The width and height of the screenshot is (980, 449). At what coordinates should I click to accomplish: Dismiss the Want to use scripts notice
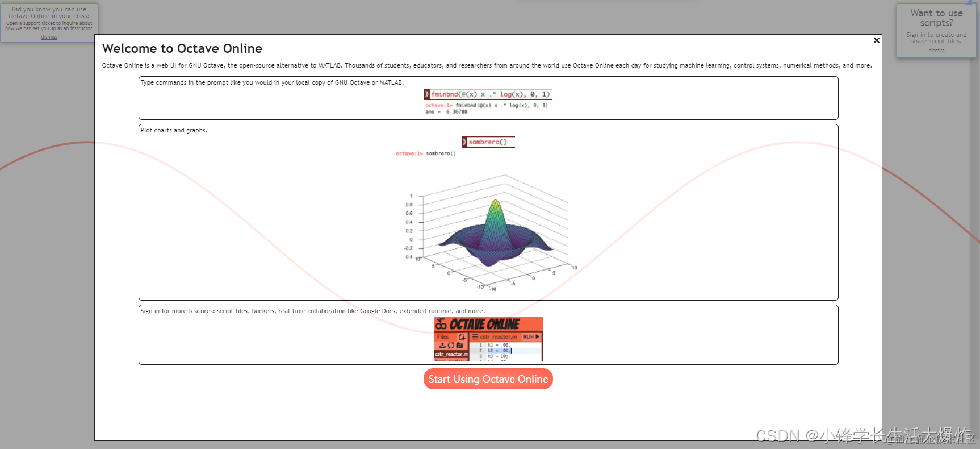[x=936, y=51]
